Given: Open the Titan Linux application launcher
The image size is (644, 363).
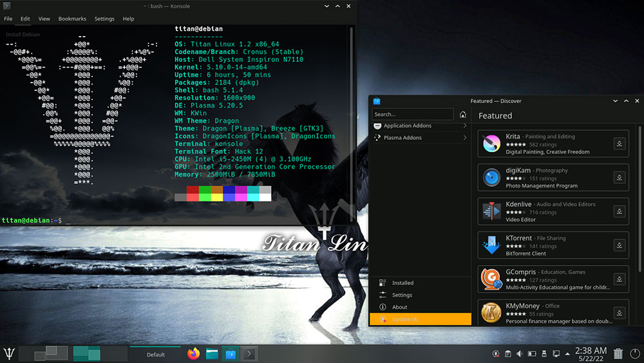Looking at the screenshot, I should click(x=9, y=353).
